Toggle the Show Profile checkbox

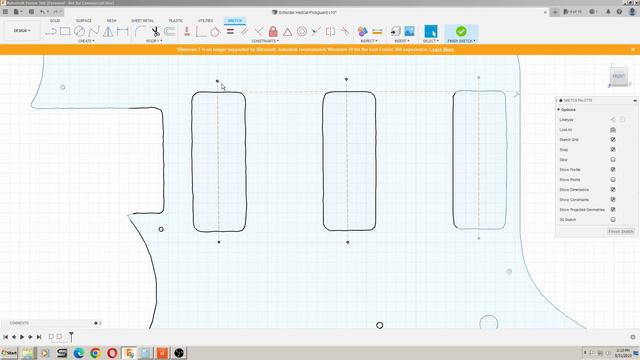(613, 169)
